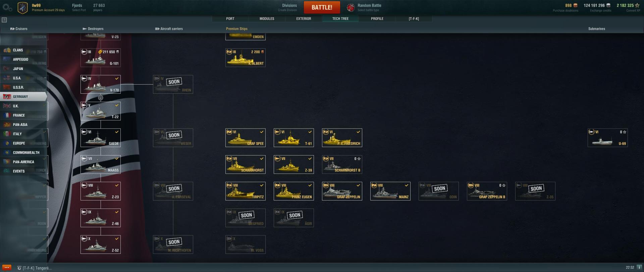The width and height of the screenshot is (644, 272).
Task: Select the Z-52 tier X destroyer
Action: point(101,244)
